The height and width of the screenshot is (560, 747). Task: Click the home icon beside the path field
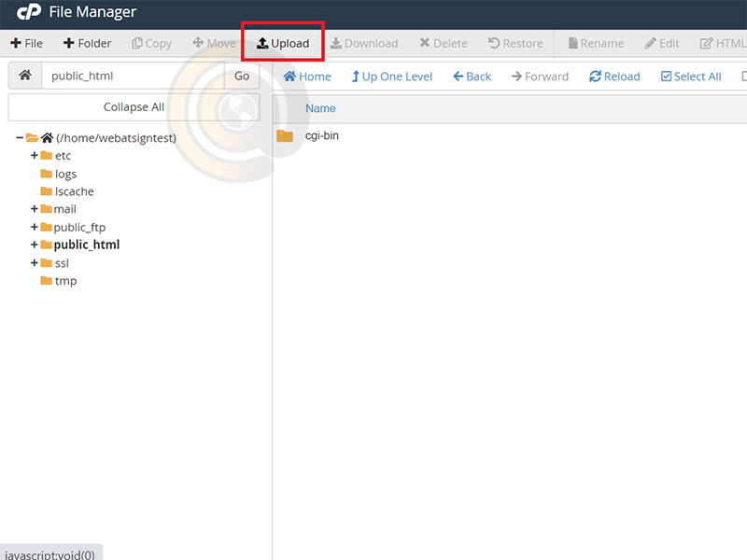(24, 76)
